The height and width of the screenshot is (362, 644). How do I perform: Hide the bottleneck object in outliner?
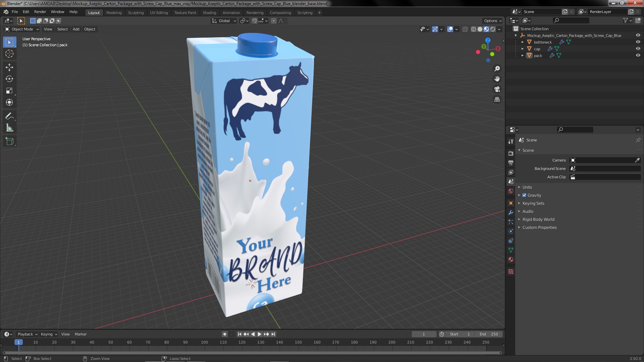(638, 42)
